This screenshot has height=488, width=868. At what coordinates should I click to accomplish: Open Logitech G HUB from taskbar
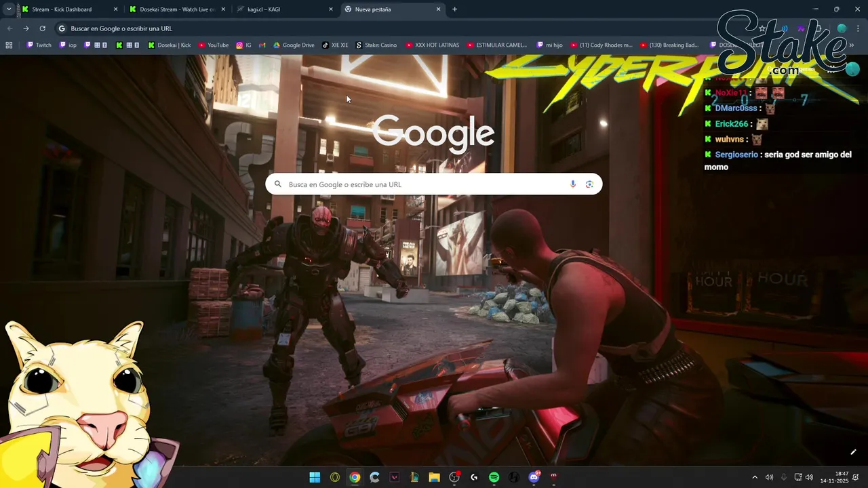click(474, 477)
